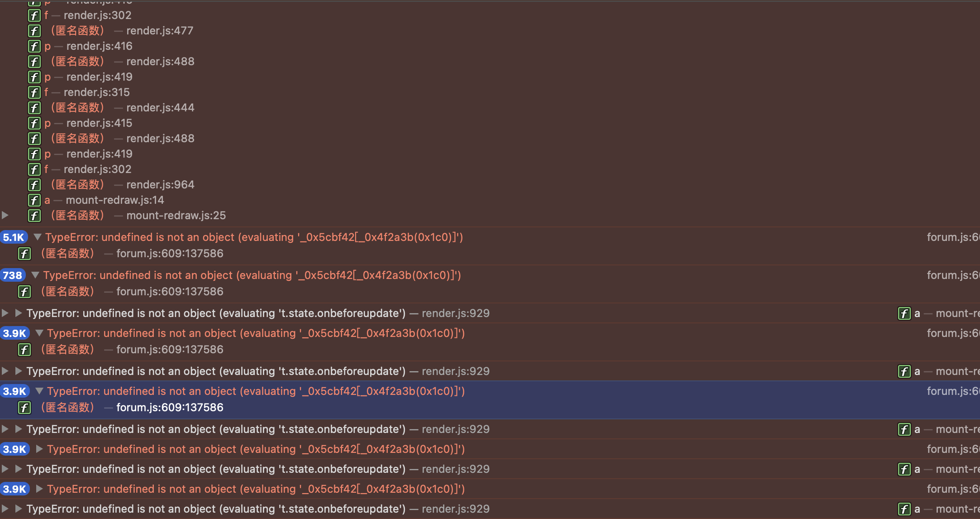This screenshot has height=519, width=980.
Task: Open the render.js:964 source link
Action: pyautogui.click(x=160, y=185)
